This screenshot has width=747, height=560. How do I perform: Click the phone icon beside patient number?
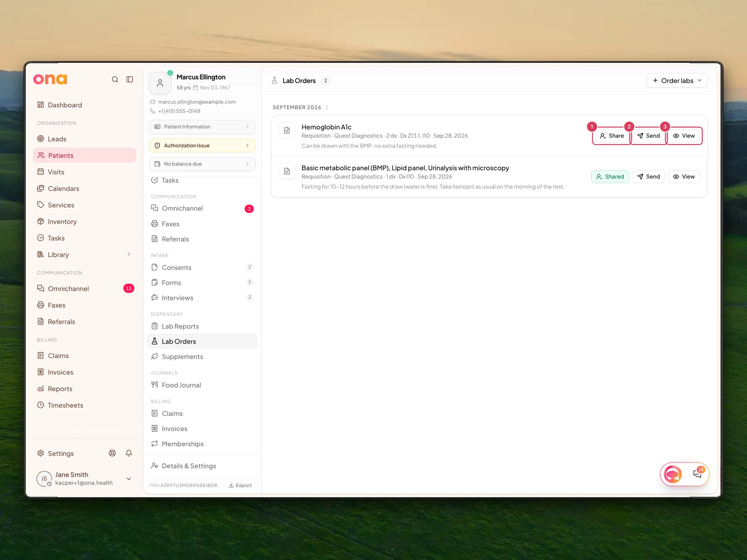click(x=153, y=111)
